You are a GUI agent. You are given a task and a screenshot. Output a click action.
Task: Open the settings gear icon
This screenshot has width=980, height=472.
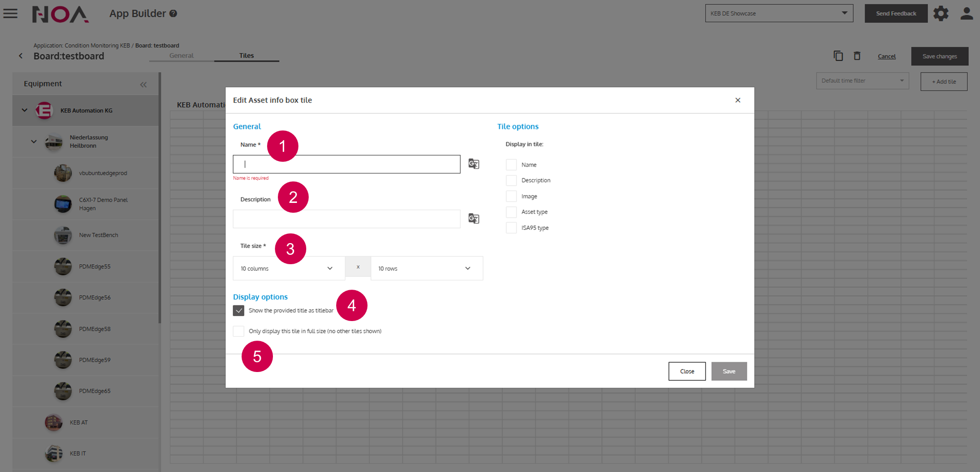[x=941, y=13]
